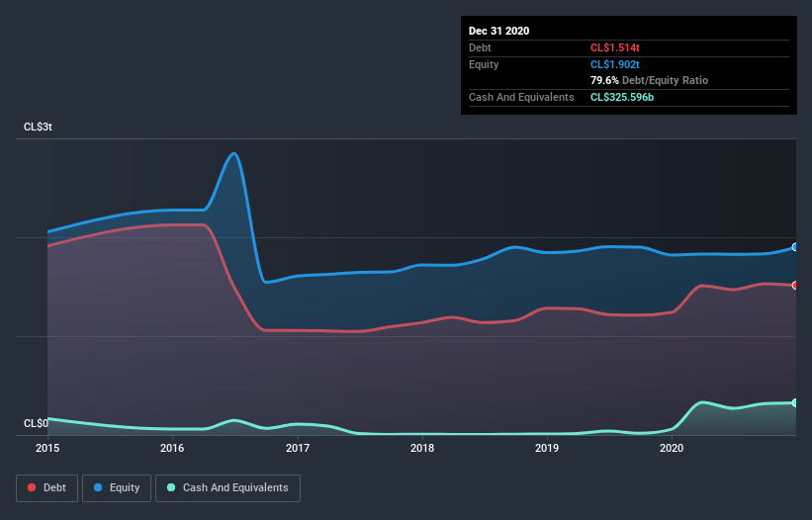
Task: Click the 2016 x-axis label
Action: tap(172, 448)
